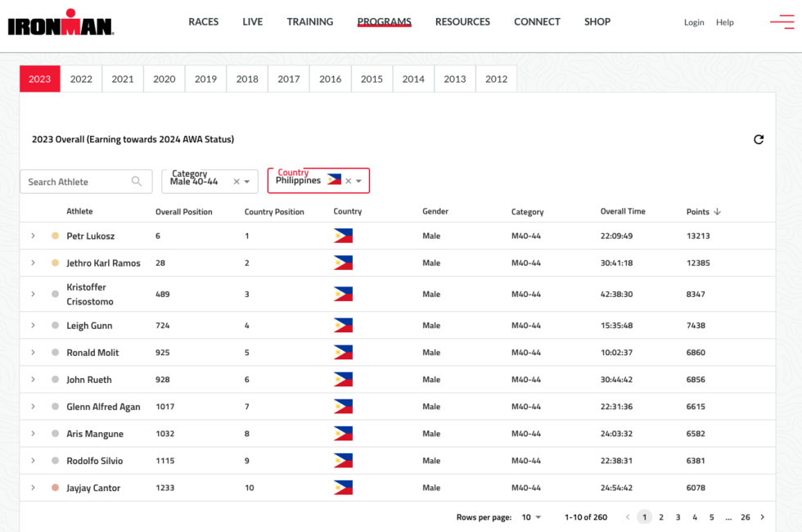The width and height of the screenshot is (802, 532).
Task: Open the Country dropdown arrow
Action: (x=358, y=181)
